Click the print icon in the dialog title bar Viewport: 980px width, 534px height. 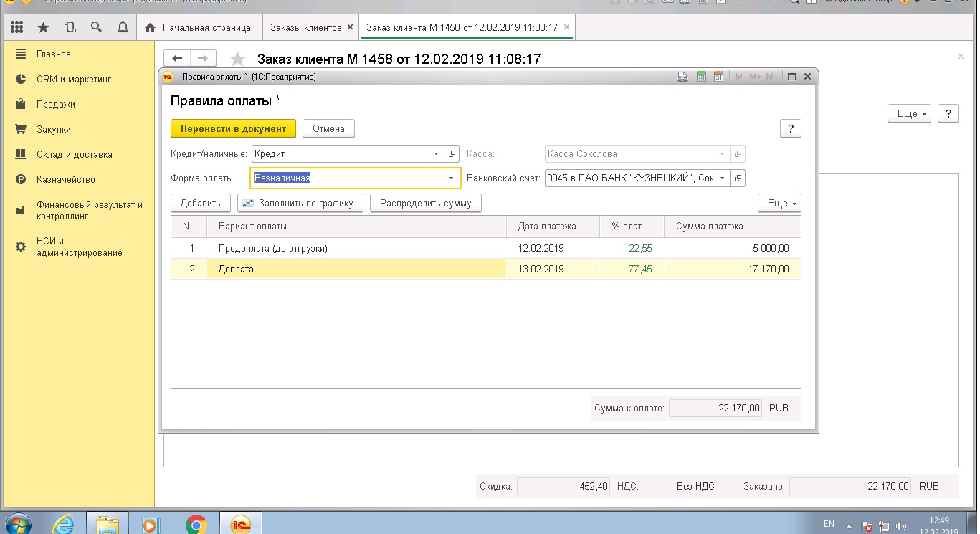coord(683,77)
